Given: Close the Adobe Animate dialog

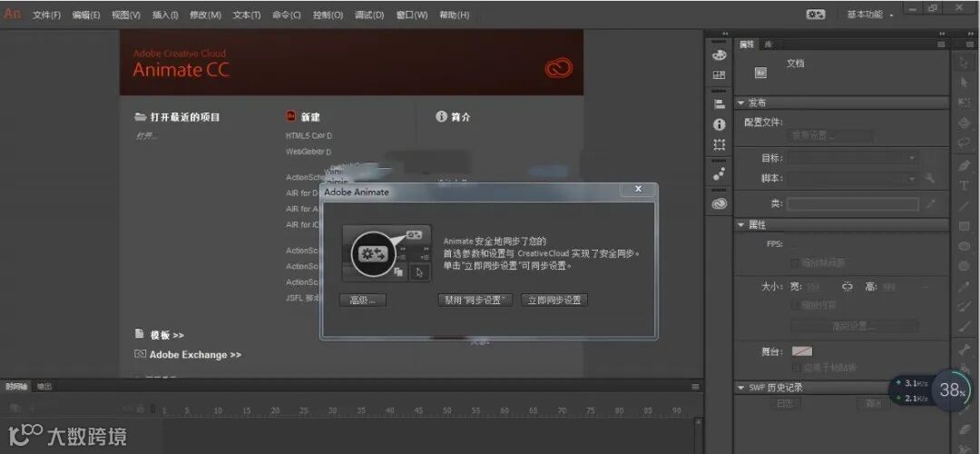Looking at the screenshot, I should click(638, 188).
